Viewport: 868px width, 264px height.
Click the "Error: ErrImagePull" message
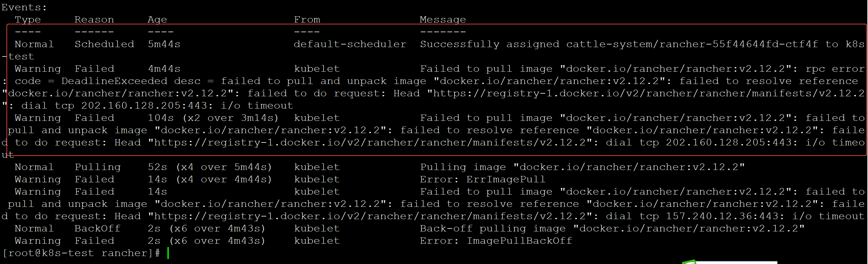(483, 179)
